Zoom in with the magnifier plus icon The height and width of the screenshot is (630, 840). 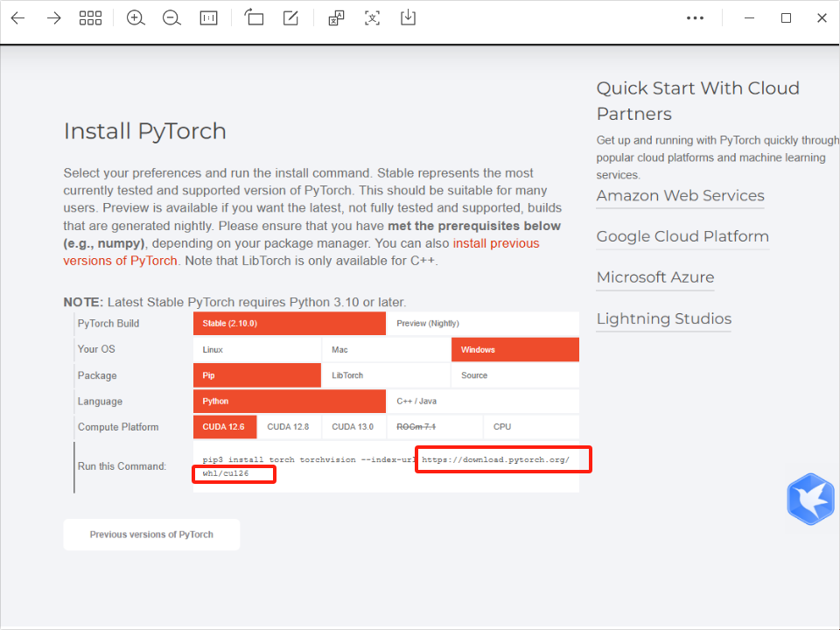click(136, 18)
